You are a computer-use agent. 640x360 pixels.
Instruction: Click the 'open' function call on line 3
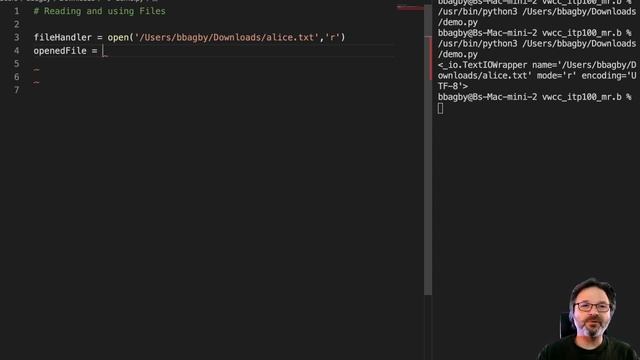click(x=118, y=38)
